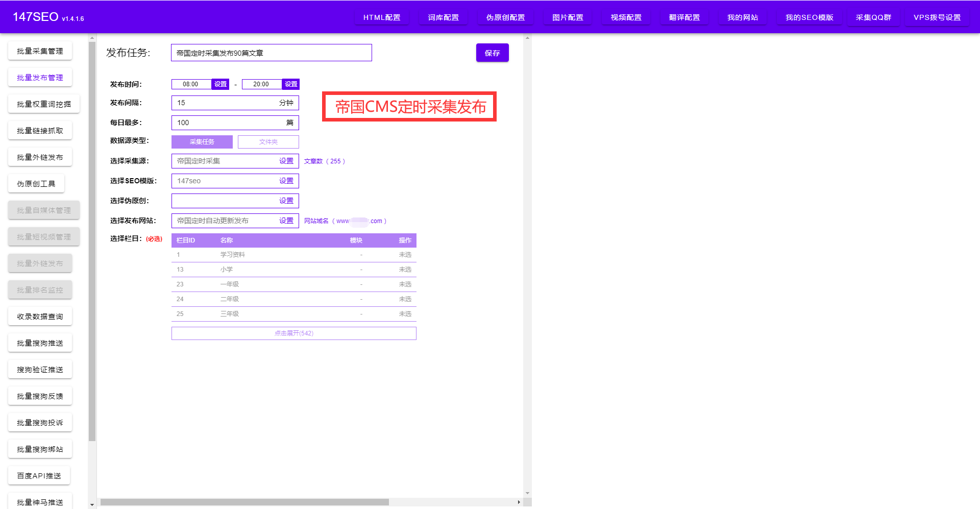Click the 08:00 start time field

(191, 84)
